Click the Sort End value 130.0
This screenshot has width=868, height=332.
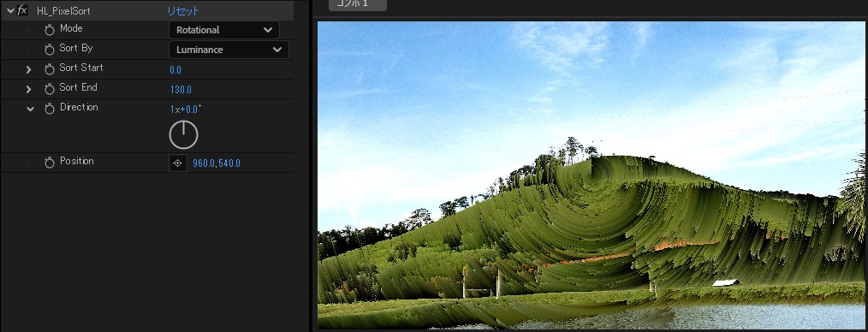[181, 90]
